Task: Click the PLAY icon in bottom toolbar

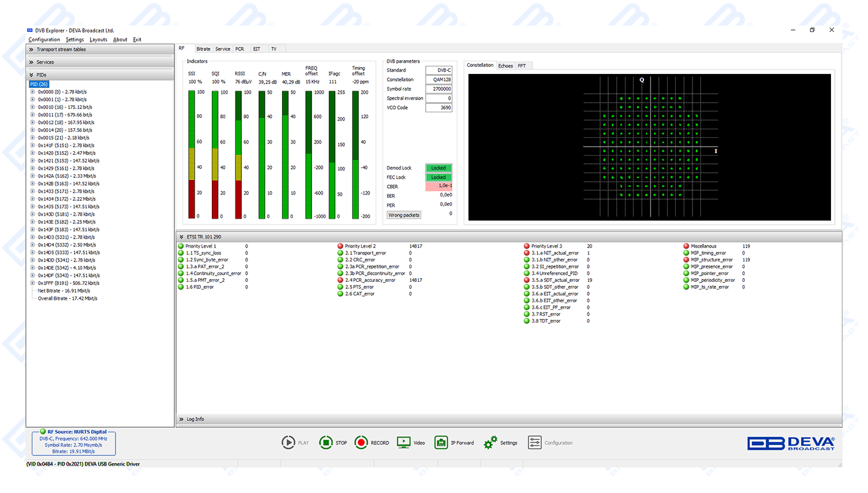Action: coord(288,443)
